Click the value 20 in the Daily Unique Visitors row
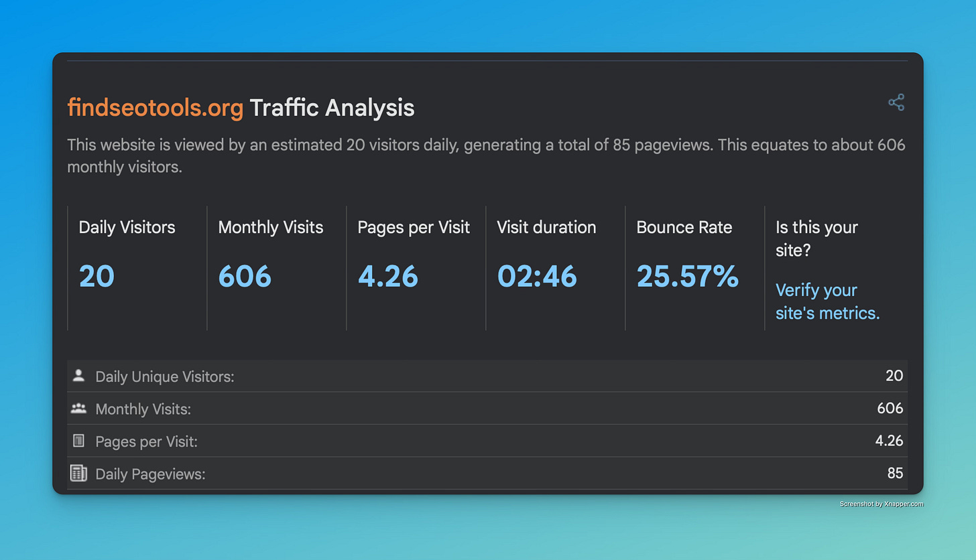 pyautogui.click(x=894, y=376)
